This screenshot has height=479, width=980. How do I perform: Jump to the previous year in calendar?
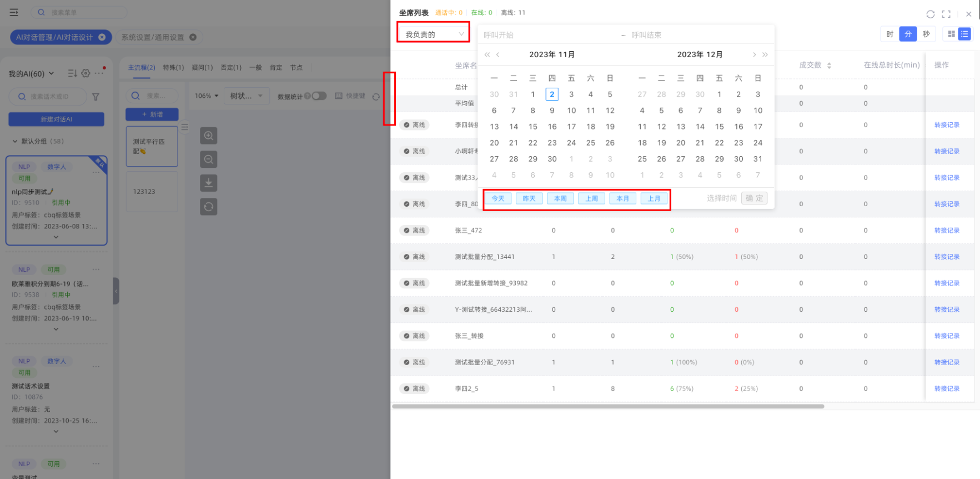(x=487, y=54)
